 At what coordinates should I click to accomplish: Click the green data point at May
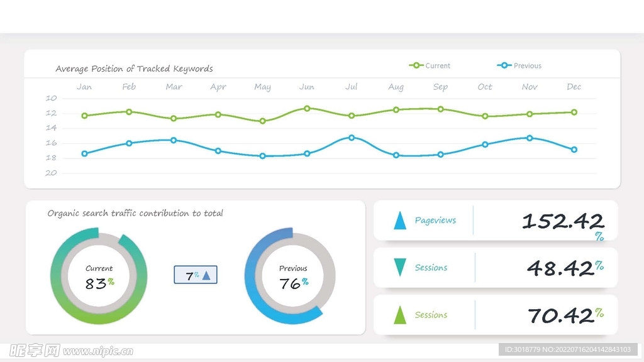click(x=262, y=121)
